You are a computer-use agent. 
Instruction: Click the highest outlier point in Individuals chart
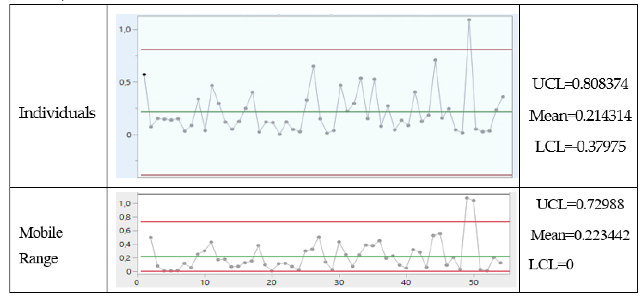[469, 20]
